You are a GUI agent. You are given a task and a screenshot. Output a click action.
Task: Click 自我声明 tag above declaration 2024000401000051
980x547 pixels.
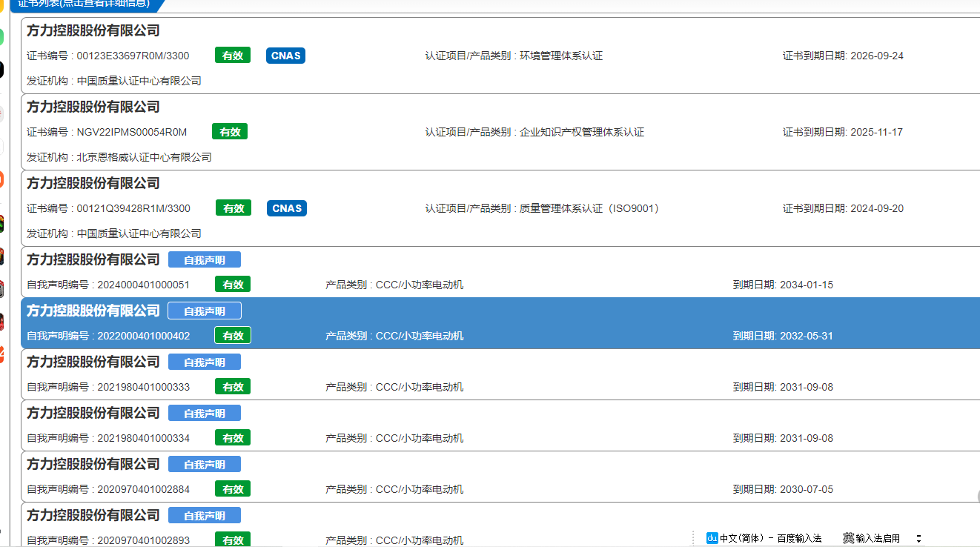205,260
